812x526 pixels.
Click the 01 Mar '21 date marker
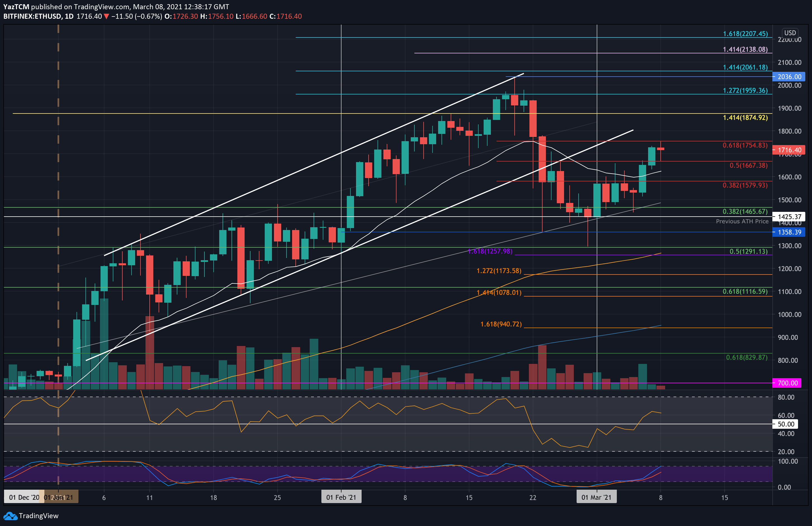point(596,497)
